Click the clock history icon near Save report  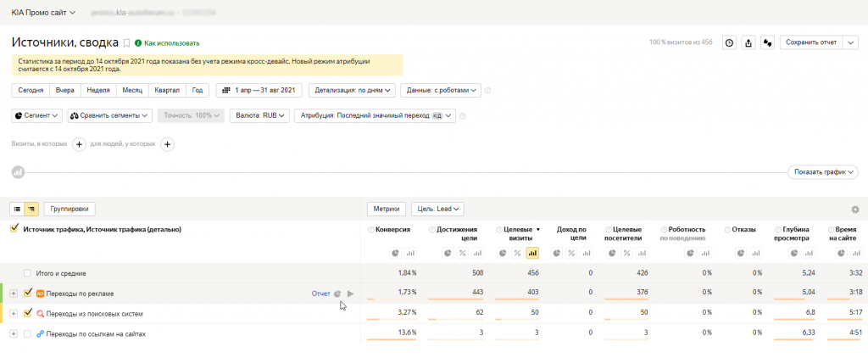(729, 42)
